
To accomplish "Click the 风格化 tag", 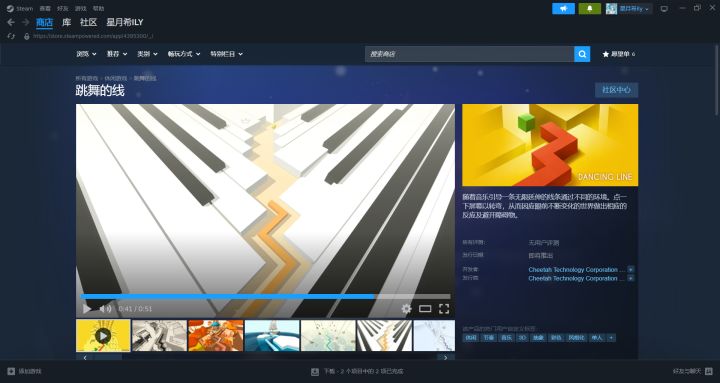I will point(576,338).
